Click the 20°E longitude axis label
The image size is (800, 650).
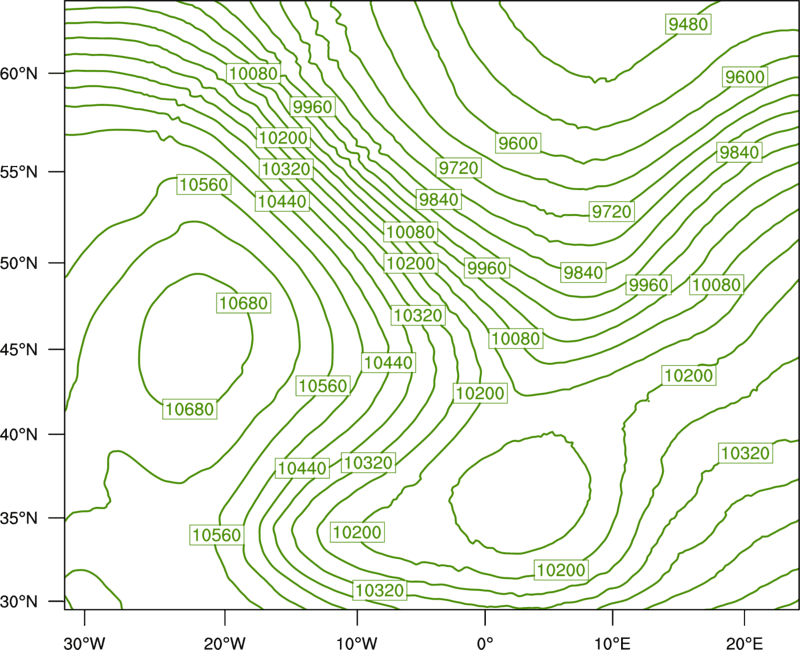coord(744,642)
